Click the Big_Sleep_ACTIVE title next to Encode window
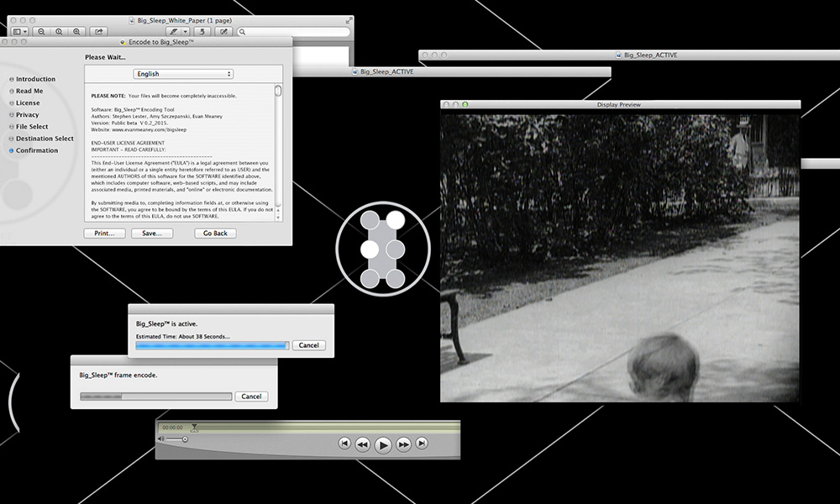 [x=386, y=71]
